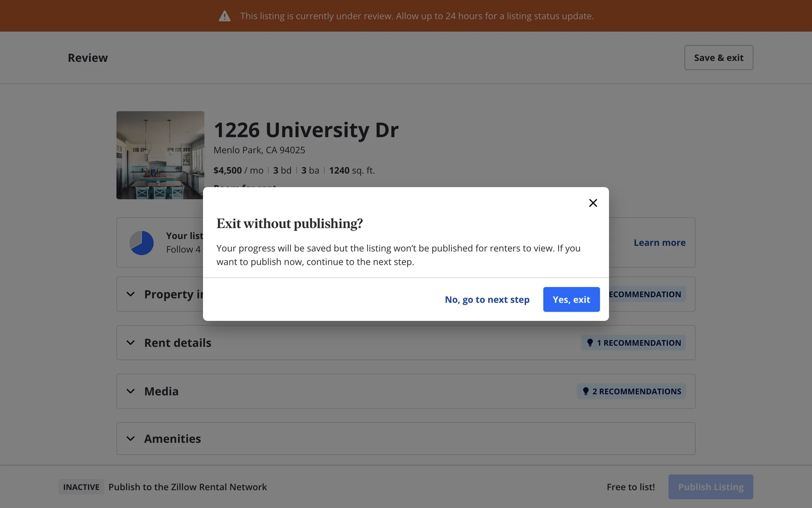Viewport: 812px width, 508px height.
Task: Click the listing progress pie chart icon
Action: point(141,243)
